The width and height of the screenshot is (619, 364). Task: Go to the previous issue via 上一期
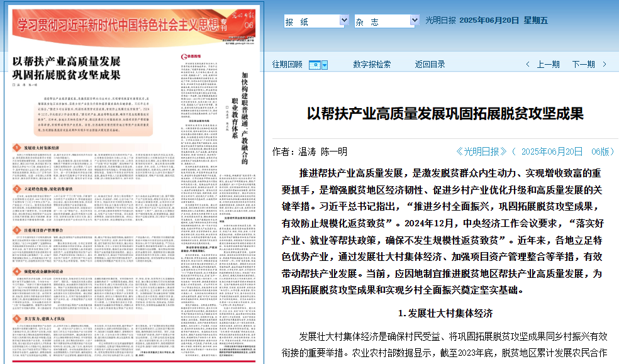[x=548, y=64]
